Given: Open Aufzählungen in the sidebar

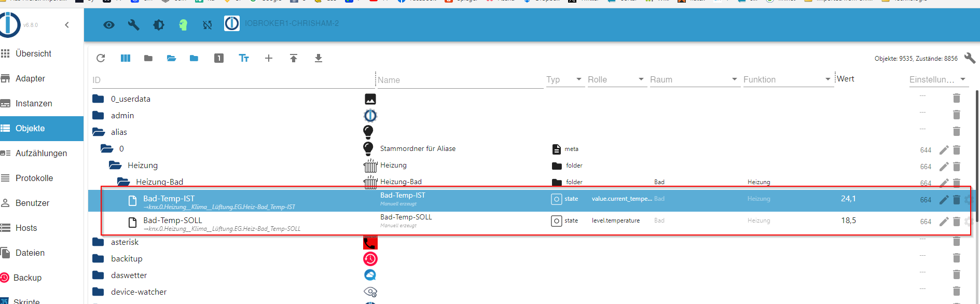Looking at the screenshot, I should [42, 153].
